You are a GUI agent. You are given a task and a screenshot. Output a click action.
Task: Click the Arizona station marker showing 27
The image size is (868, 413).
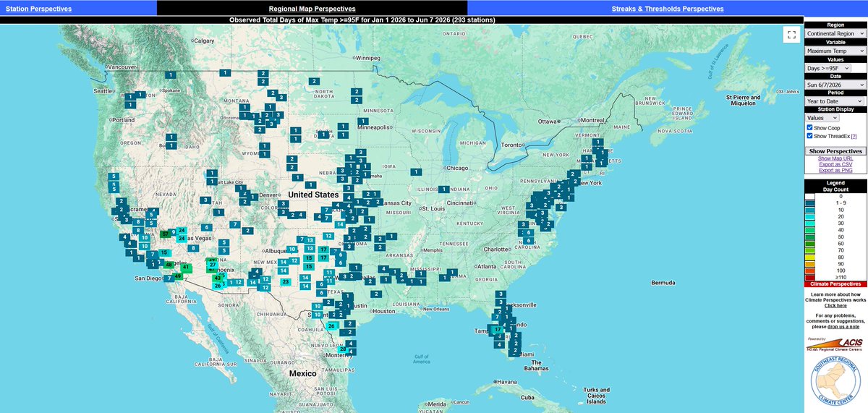[213, 265]
